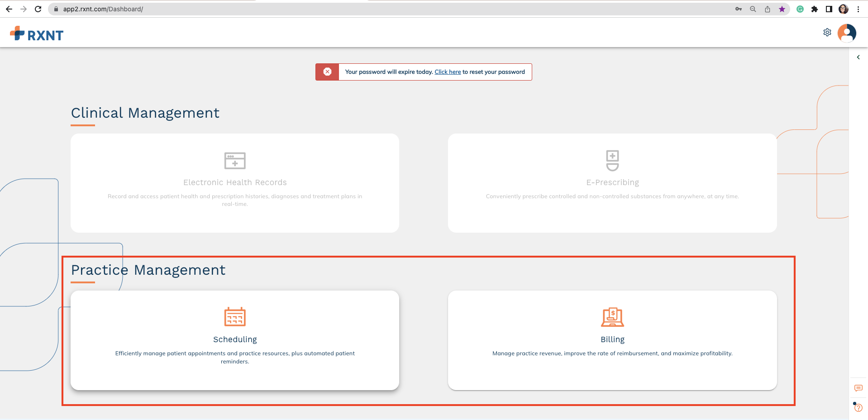Click the E-Prescribing icon
This screenshot has width=868, height=420.
[x=612, y=161]
